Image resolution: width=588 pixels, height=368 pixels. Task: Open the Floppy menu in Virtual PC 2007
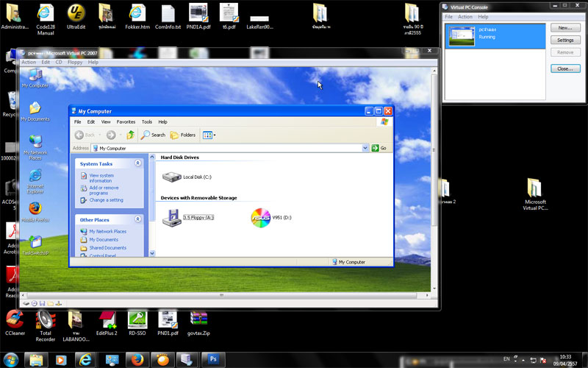tap(75, 62)
